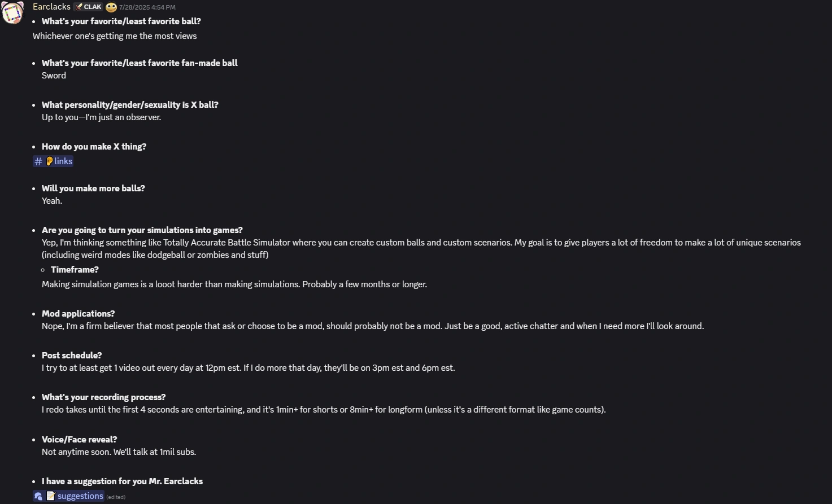Viewport: 832px width, 504px height.
Task: Click the sword icon in the CLAK tag
Action: 79,7
